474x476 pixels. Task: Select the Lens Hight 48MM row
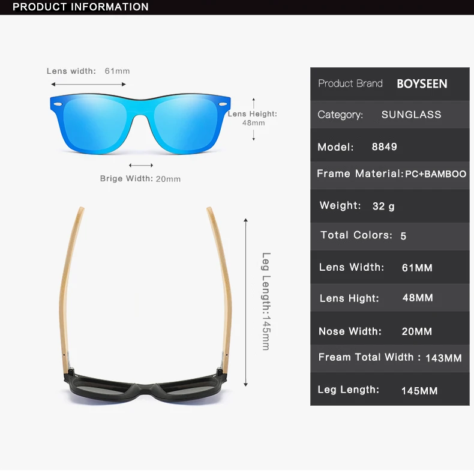click(x=390, y=298)
